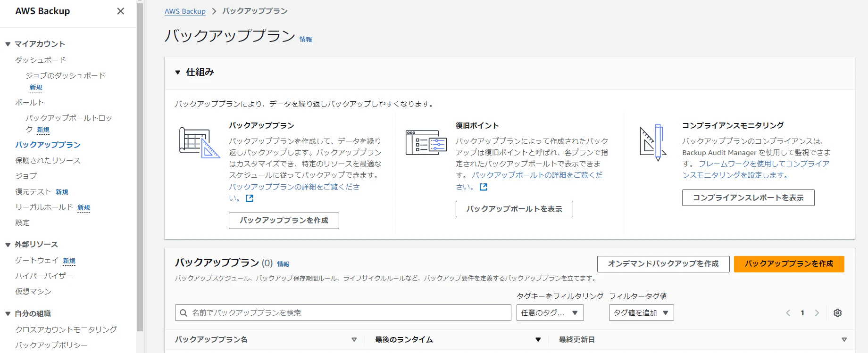
Task: Open 設定 in sidebar
Action: pyautogui.click(x=22, y=222)
